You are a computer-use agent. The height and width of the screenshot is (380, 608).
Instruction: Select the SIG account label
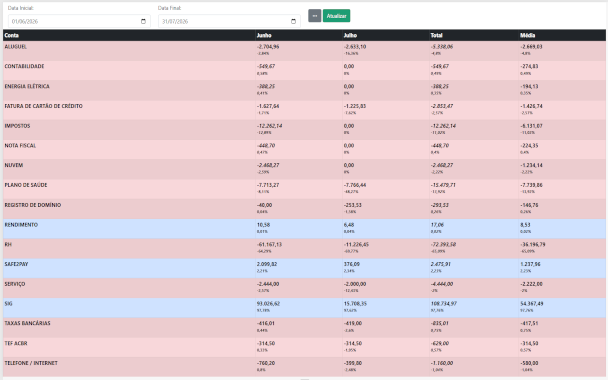(8, 304)
